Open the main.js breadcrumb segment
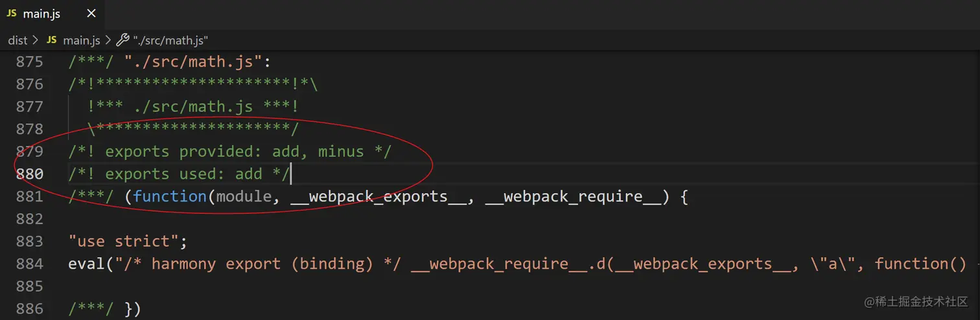The width and height of the screenshot is (980, 320). tap(81, 40)
